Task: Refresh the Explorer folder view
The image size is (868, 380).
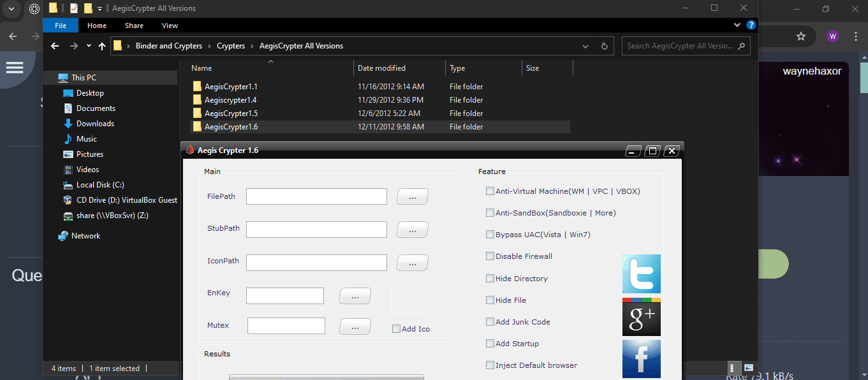Action: coord(604,46)
